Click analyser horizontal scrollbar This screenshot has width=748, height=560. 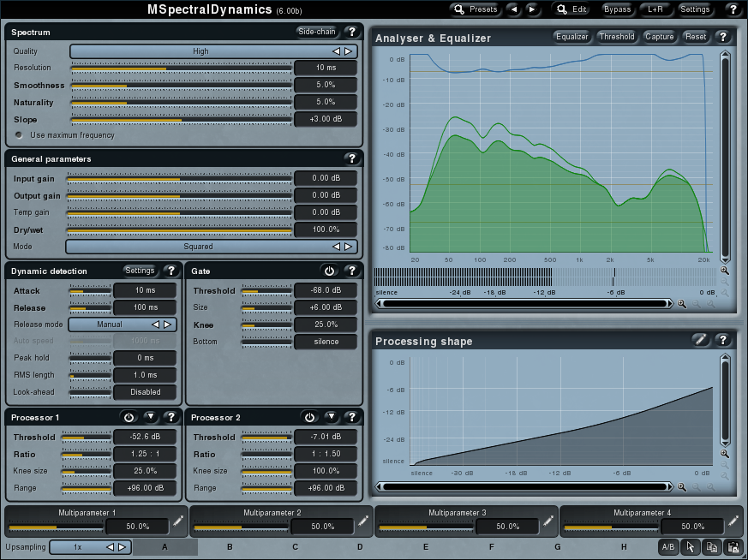[524, 304]
